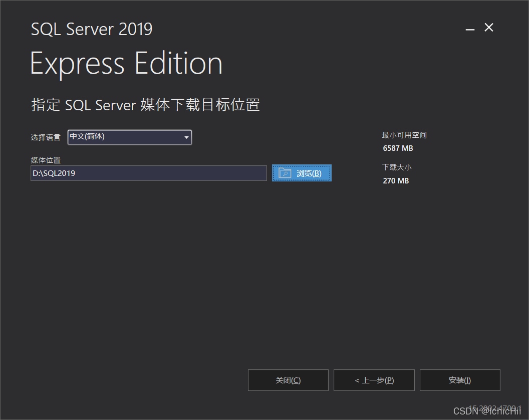The image size is (529, 420).
Task: Close the installer with the X icon
Action: (489, 28)
